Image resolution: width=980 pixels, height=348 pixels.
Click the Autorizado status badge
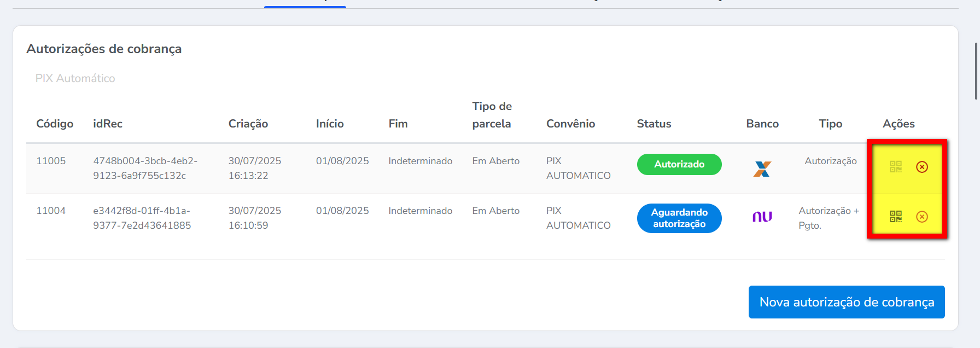pyautogui.click(x=679, y=164)
